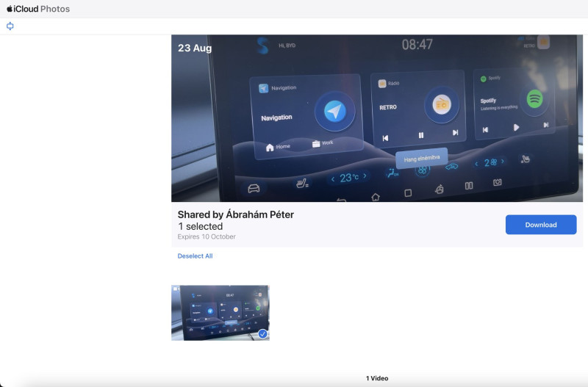
Task: Click the Deselect All link
Action: tap(195, 256)
